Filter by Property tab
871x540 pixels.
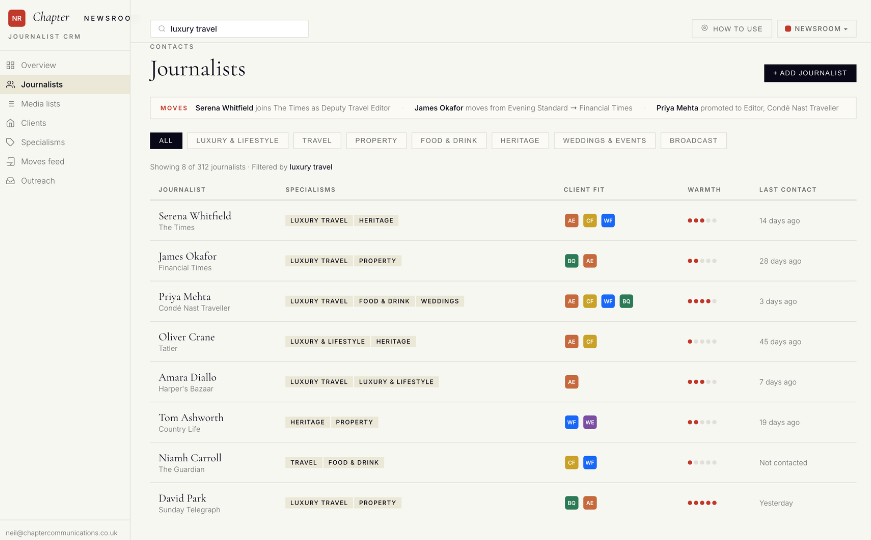point(376,141)
